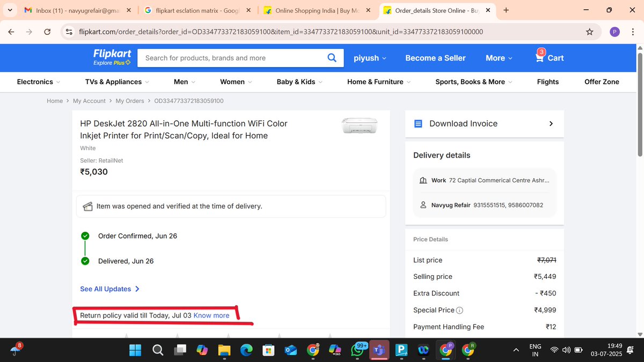644x362 pixels.
Task: Click the ENG IN language indicator
Action: (535, 350)
